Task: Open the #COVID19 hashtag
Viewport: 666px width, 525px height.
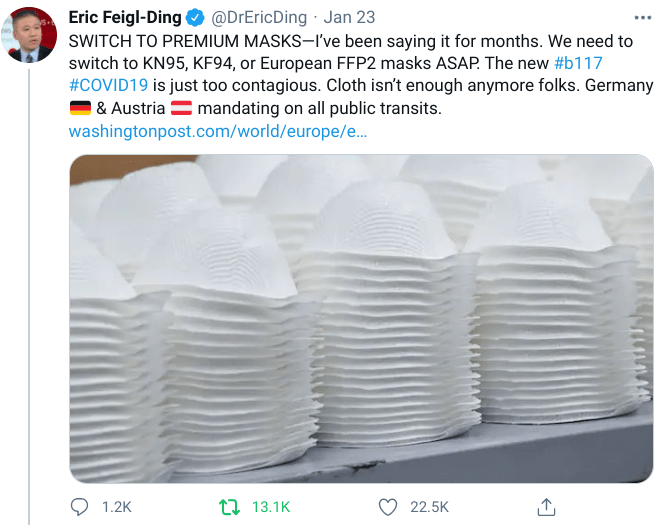Action: pos(108,86)
